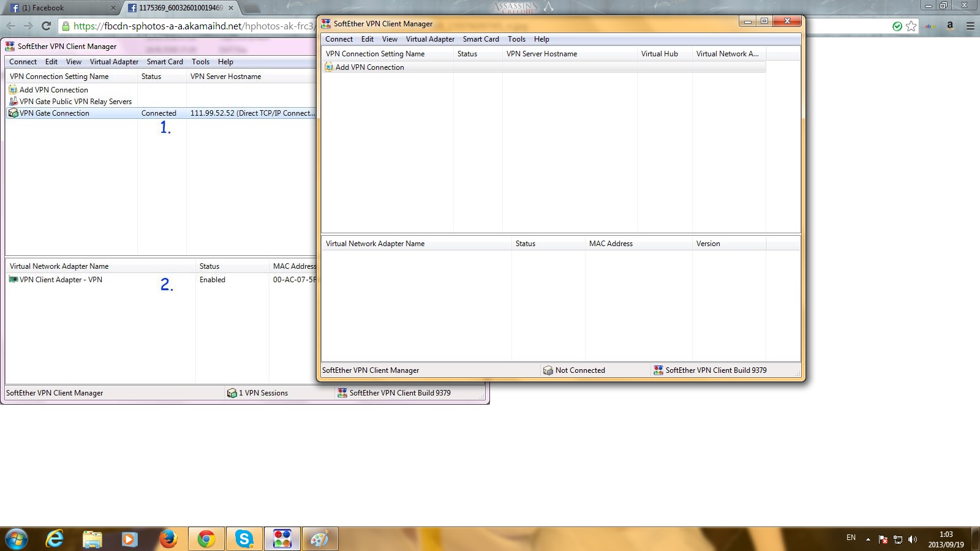Click the VPN Client Adapter network card icon

13,280
